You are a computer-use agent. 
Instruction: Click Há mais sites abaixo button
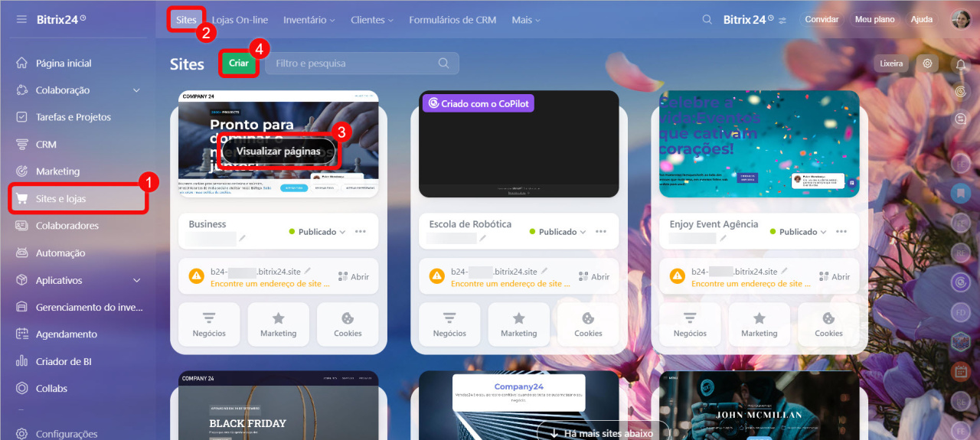603,432
